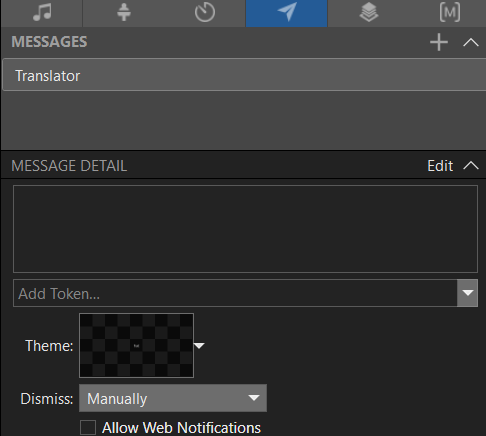This screenshot has width=486, height=436.
Task: Open the Stage/props tab icon
Action: [124, 13]
